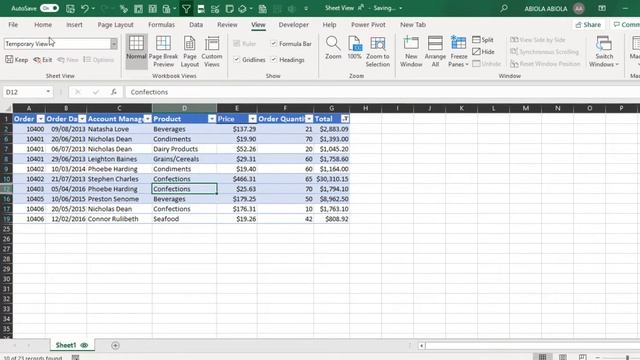Select Grains/Cereals cell
The image size is (640, 360).
point(184,159)
